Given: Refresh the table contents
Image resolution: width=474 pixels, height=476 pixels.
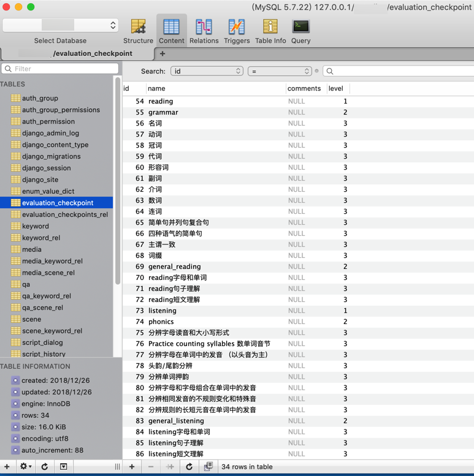Looking at the screenshot, I should 189,467.
